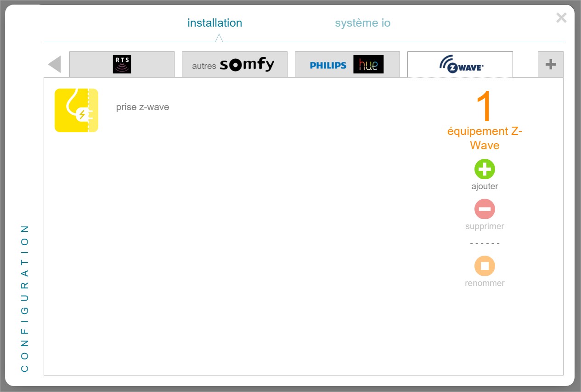The width and height of the screenshot is (581, 392).
Task: Open the Philips Hue tab
Action: tap(347, 65)
